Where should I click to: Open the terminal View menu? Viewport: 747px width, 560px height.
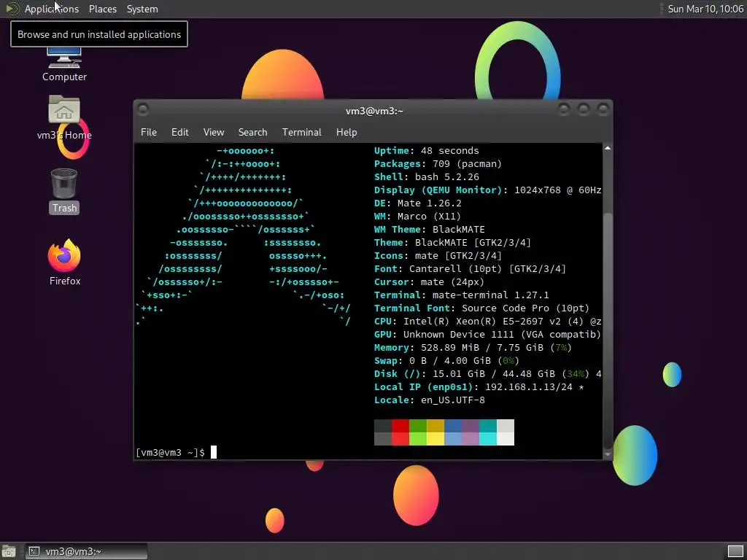(x=214, y=133)
